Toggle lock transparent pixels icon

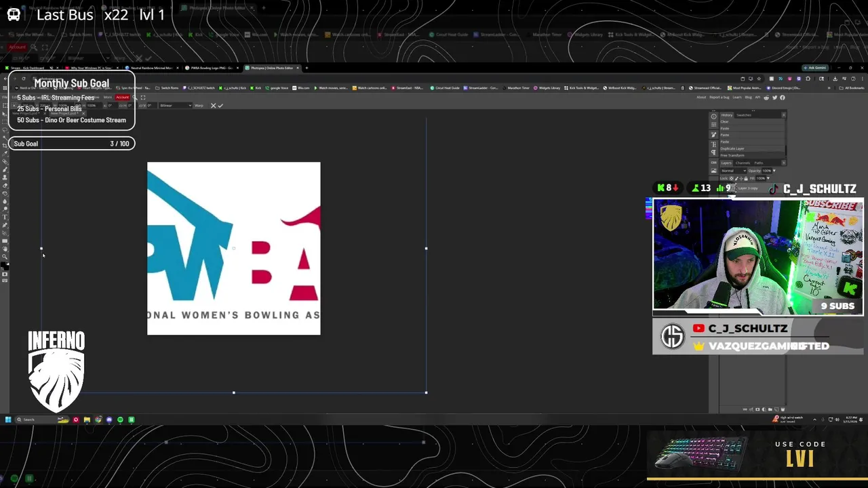(732, 178)
